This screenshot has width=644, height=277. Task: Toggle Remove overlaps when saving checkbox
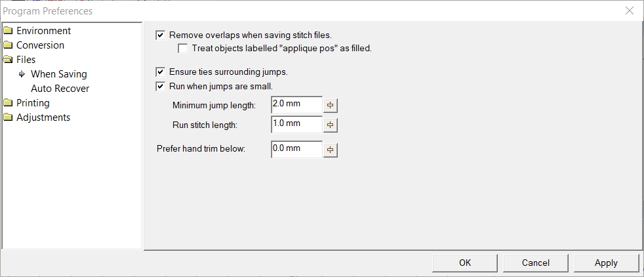click(x=160, y=35)
